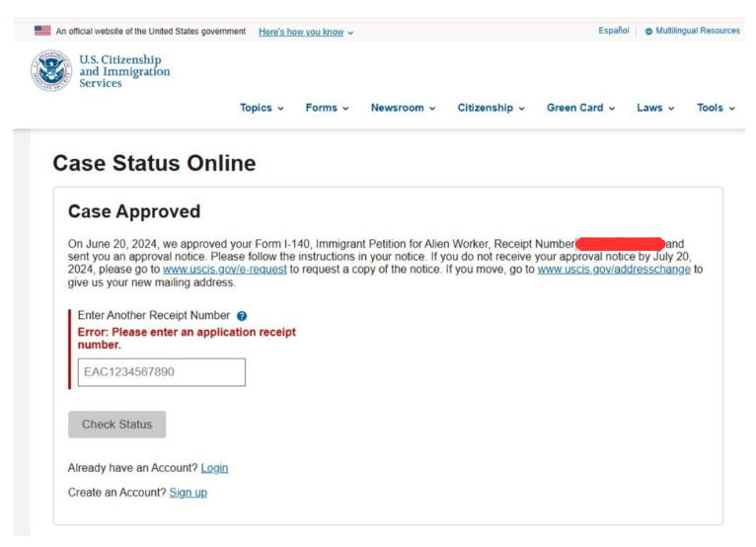Click the globe icon beside Multilingual Resources
Image resolution: width=756 pixels, height=547 pixels.
(x=648, y=32)
